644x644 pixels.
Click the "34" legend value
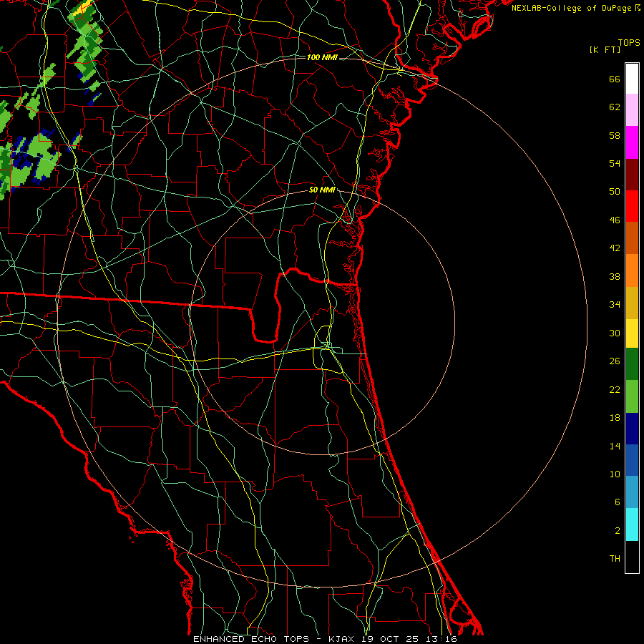(x=615, y=305)
